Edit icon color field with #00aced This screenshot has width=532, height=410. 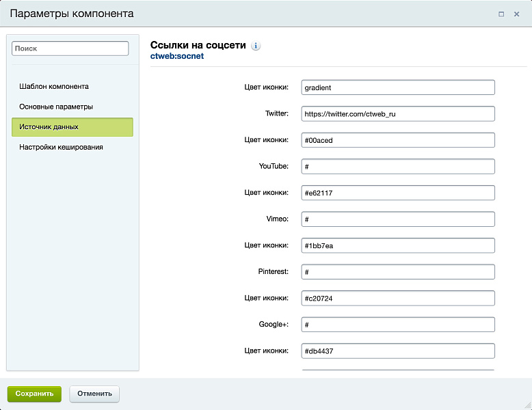click(x=397, y=140)
